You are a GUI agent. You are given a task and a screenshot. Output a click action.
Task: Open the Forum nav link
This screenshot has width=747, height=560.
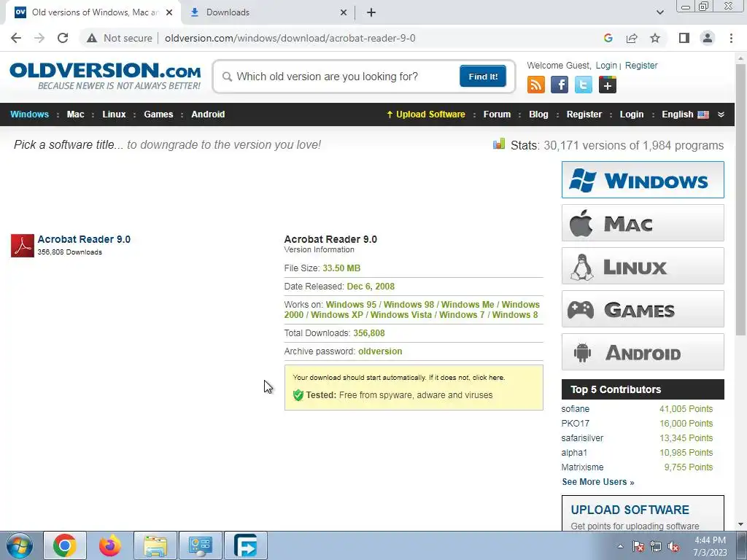497,114
